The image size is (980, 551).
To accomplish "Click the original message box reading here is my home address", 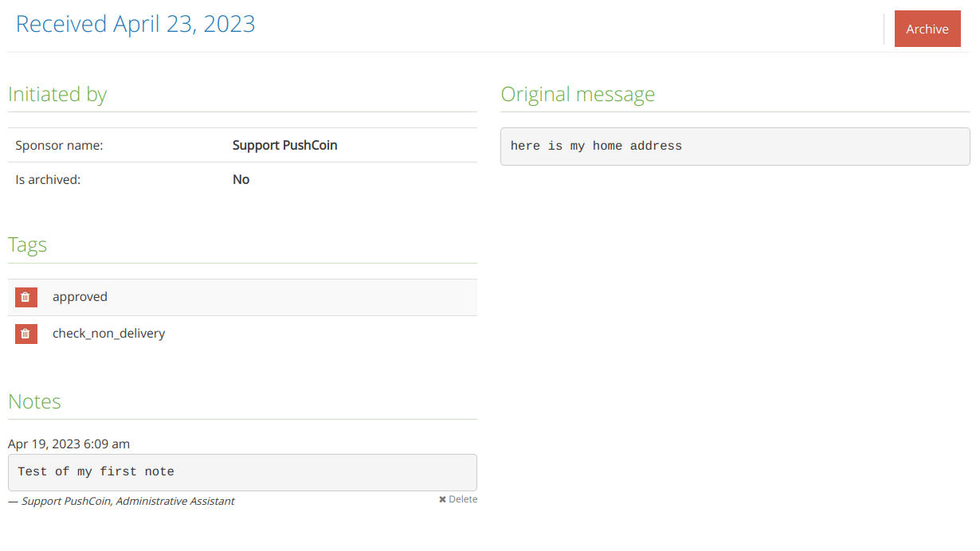I will (x=734, y=146).
